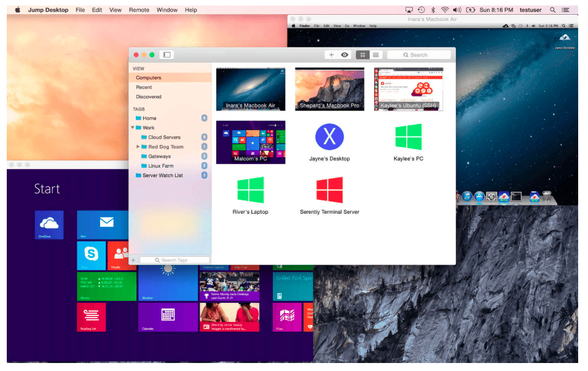Screen dimensions: 588x371
Task: Open Spotlight search magnifier icon
Action: [x=553, y=10]
